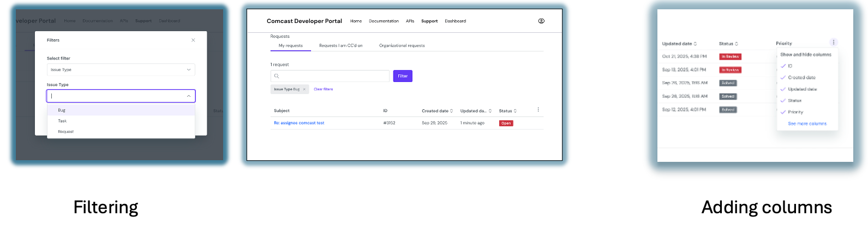Click the magnifier icon in the search box
Image resolution: width=868 pixels, height=228 pixels.
[x=277, y=76]
